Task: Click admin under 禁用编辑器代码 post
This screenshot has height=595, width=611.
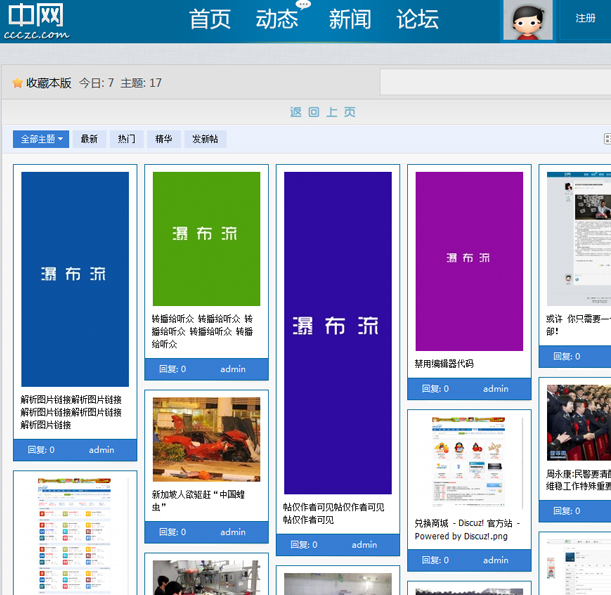Action: tap(496, 389)
